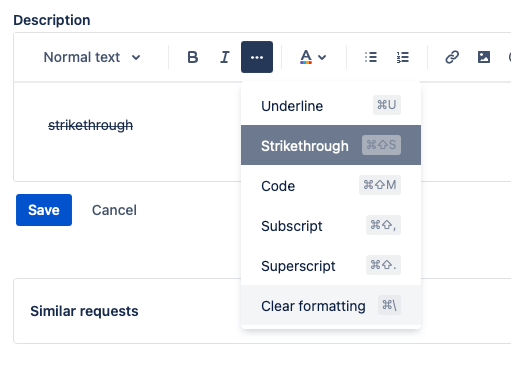The width and height of the screenshot is (511, 365).
Task: Save the description
Action: 44,210
